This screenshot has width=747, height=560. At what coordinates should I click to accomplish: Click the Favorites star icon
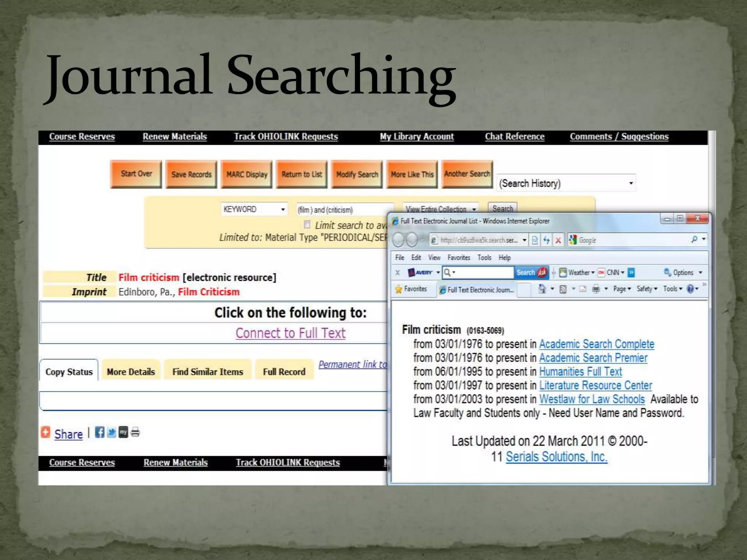(x=399, y=289)
